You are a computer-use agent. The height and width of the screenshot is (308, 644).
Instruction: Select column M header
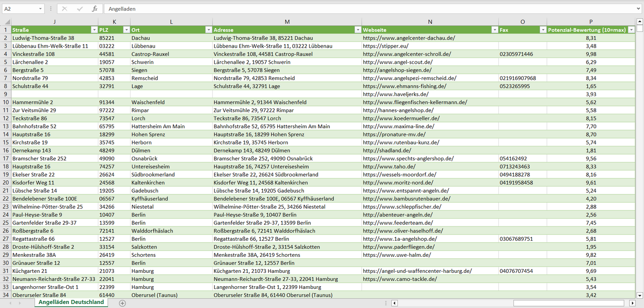(287, 22)
